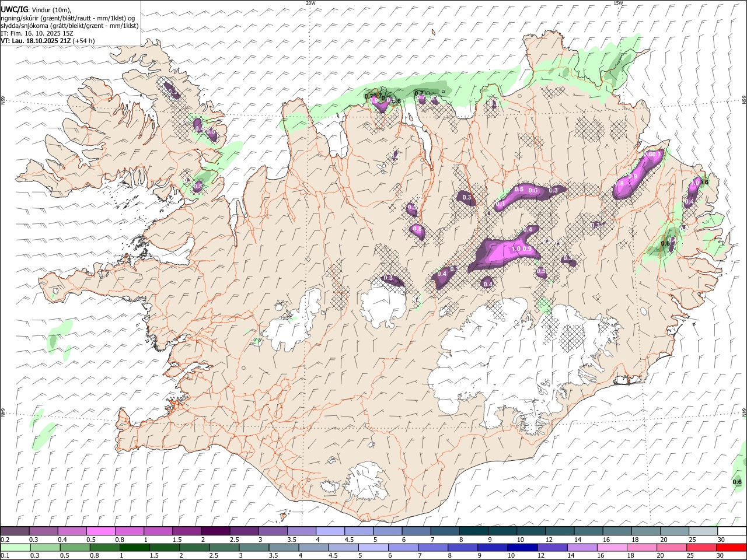Select the lower legend swatch labeled 2.5
The width and height of the screenshot is (747, 560).
pyautogui.click(x=225, y=548)
